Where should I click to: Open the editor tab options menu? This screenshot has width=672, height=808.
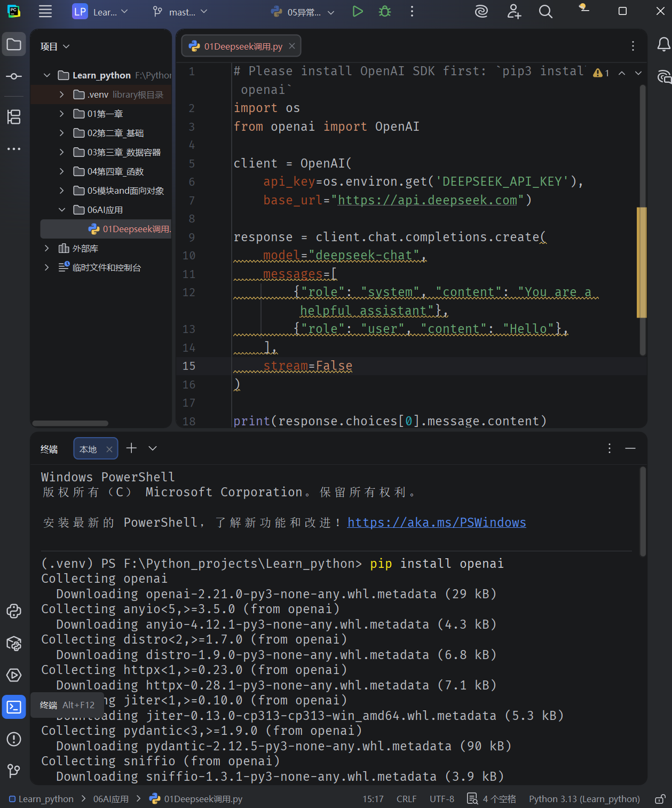[633, 46]
